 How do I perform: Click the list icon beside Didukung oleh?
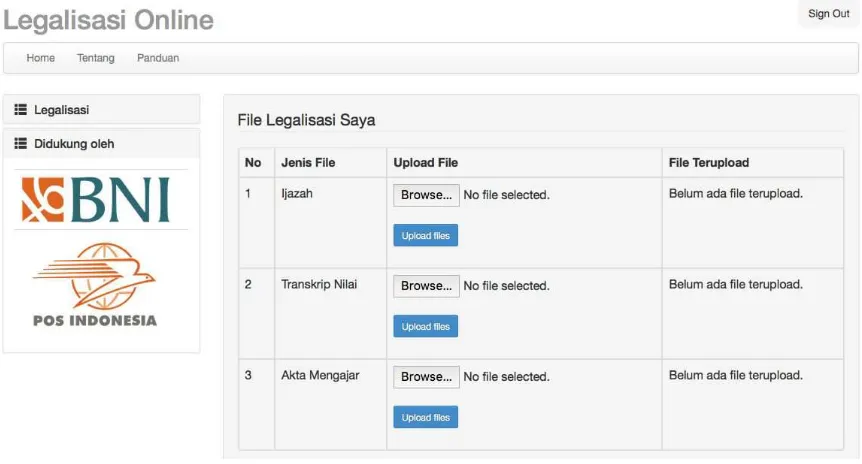click(x=20, y=143)
